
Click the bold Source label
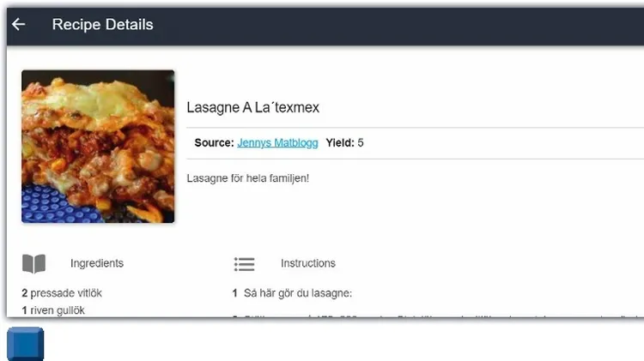click(214, 142)
